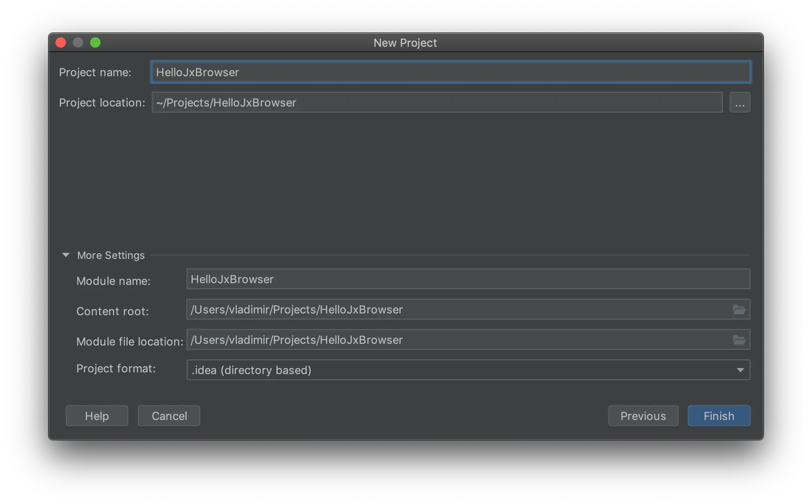Screen dimensions: 812x504
Task: Select the 'Module file location:' label
Action: [x=130, y=342]
